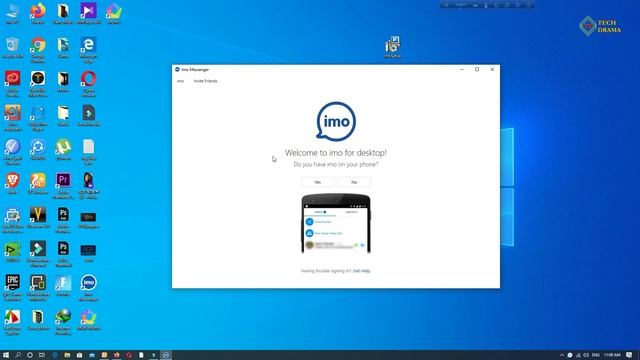The width and height of the screenshot is (640, 360).
Task: Open the Firefox desktop shortcut
Action: [x=38, y=13]
